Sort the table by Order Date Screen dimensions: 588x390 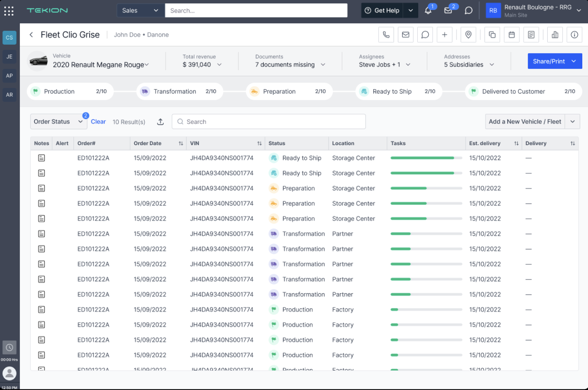click(x=181, y=143)
